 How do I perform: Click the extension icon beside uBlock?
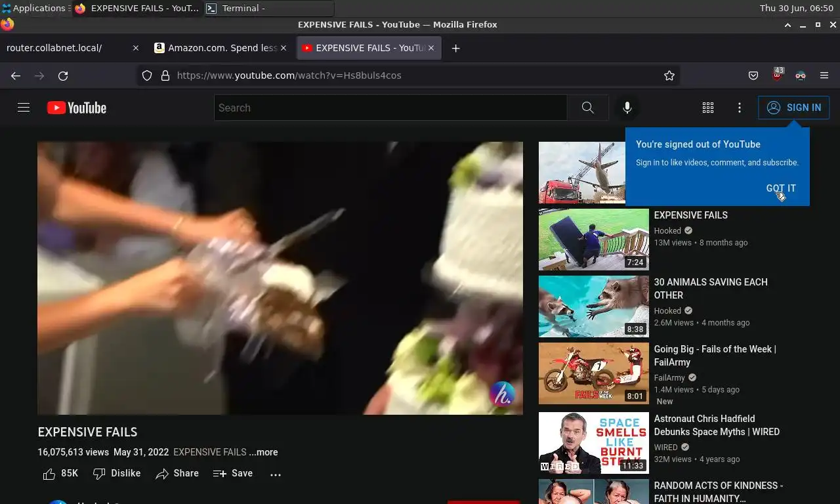(x=801, y=75)
